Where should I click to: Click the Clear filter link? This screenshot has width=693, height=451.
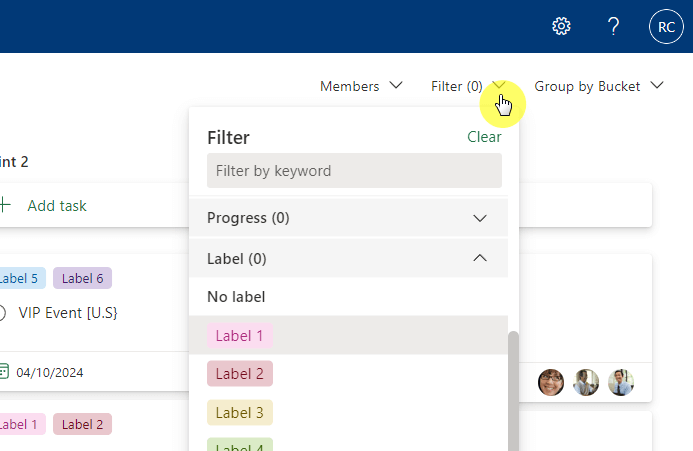click(484, 137)
